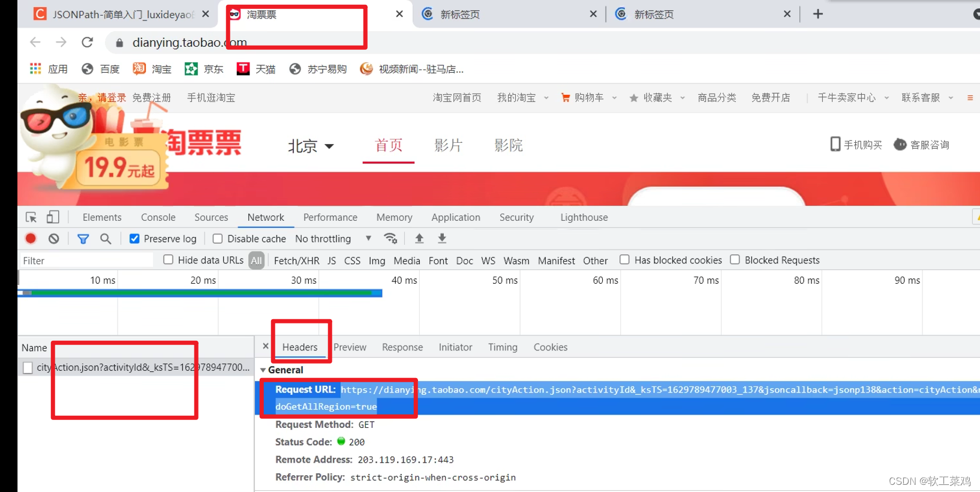Image resolution: width=980 pixels, height=492 pixels.
Task: Show the request Cookies tab
Action: tap(551, 347)
